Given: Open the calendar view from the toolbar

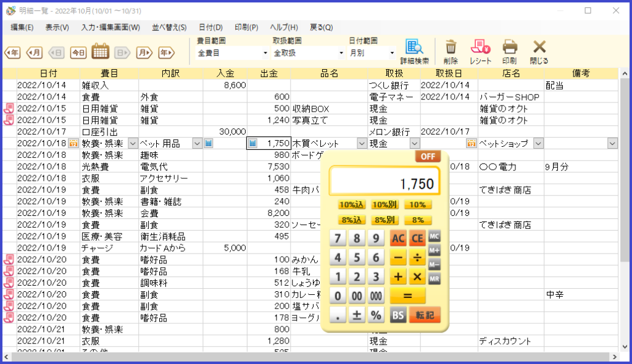Looking at the screenshot, I should (x=101, y=53).
